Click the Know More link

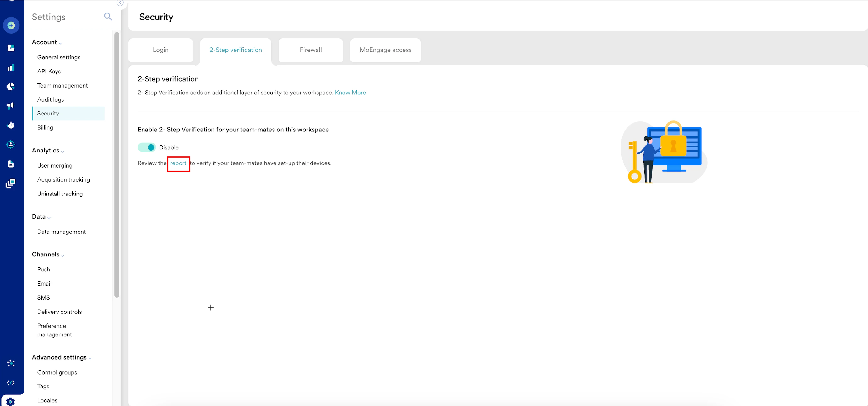tap(350, 93)
